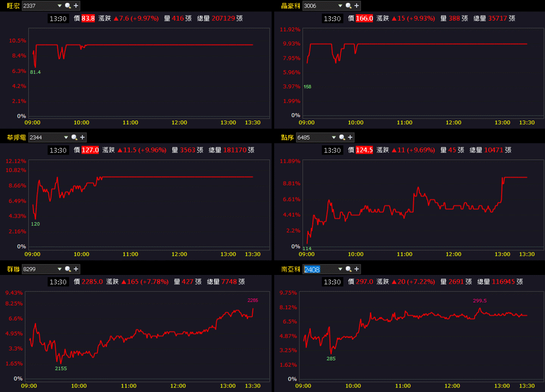Click the 旺宏 stock name label

pyautogui.click(x=13, y=5)
